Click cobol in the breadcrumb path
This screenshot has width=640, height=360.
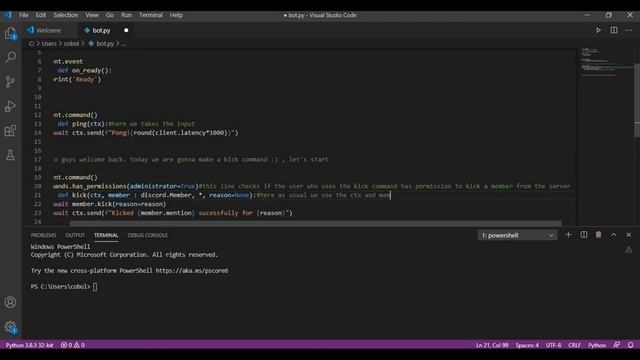(71, 44)
